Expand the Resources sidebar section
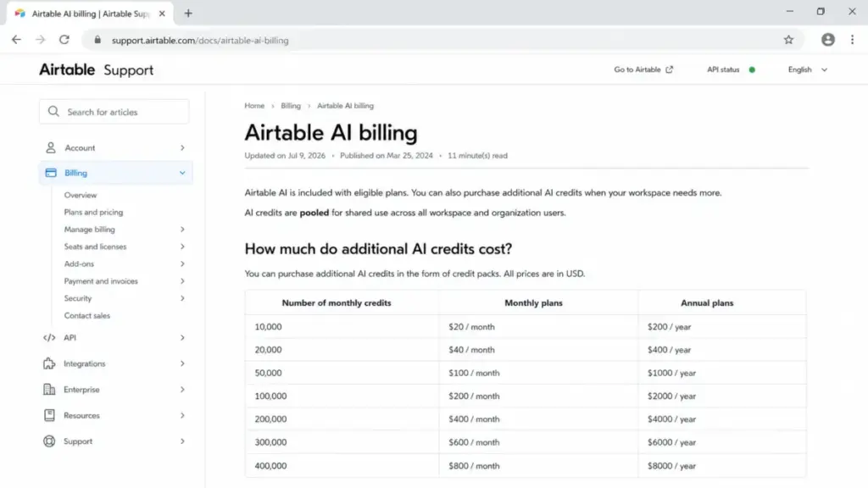Image resolution: width=868 pixels, height=488 pixels. tap(182, 415)
